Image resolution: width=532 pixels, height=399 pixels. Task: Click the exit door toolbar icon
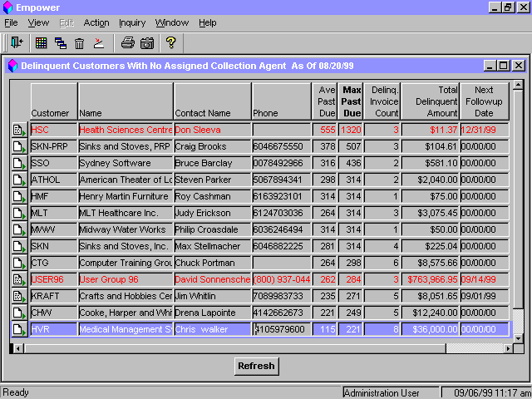(17, 42)
